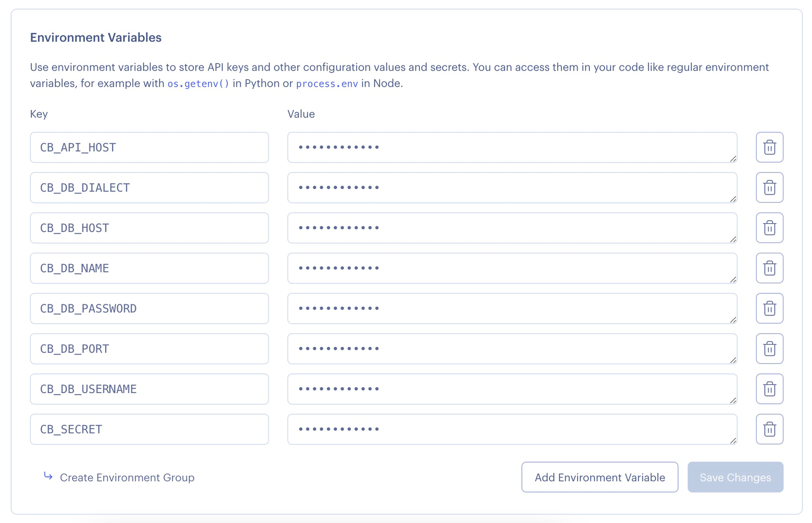Click the masked value of CB_SECRET
Image resolution: width=812 pixels, height=523 pixels.
[512, 429]
